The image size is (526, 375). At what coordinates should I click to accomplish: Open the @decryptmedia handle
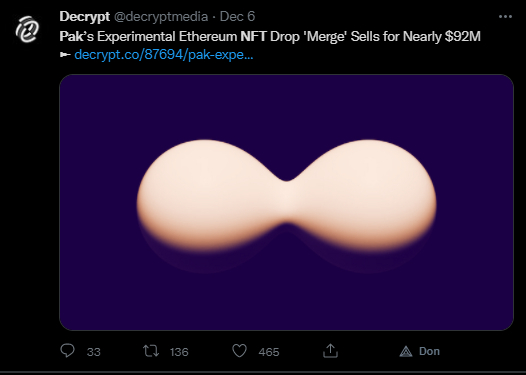pyautogui.click(x=161, y=17)
